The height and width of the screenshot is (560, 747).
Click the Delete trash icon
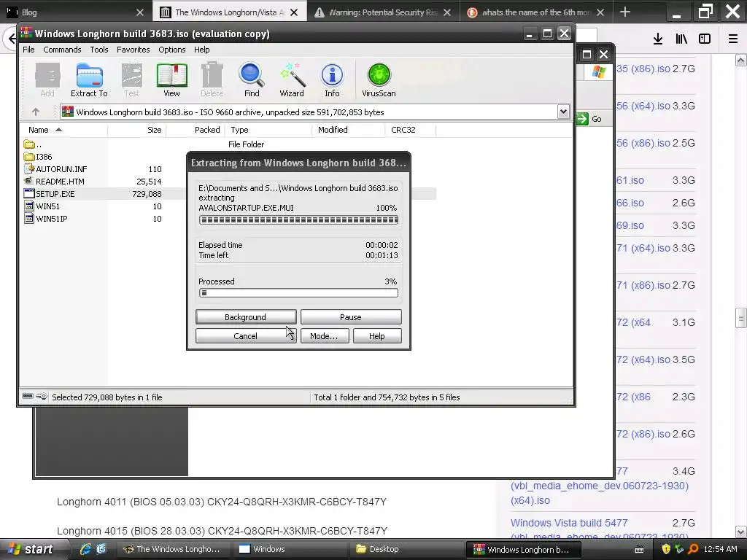click(x=212, y=80)
